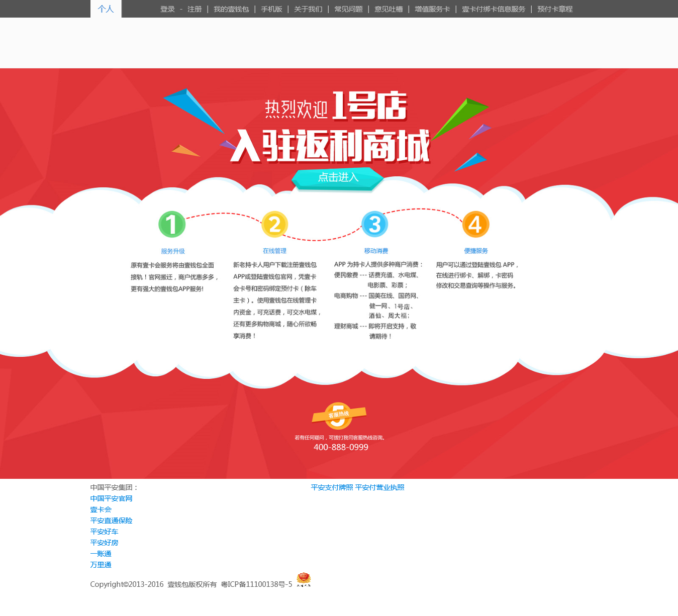Click the 入驻返利商城 banner title
This screenshot has width=678, height=616.
pos(330,146)
